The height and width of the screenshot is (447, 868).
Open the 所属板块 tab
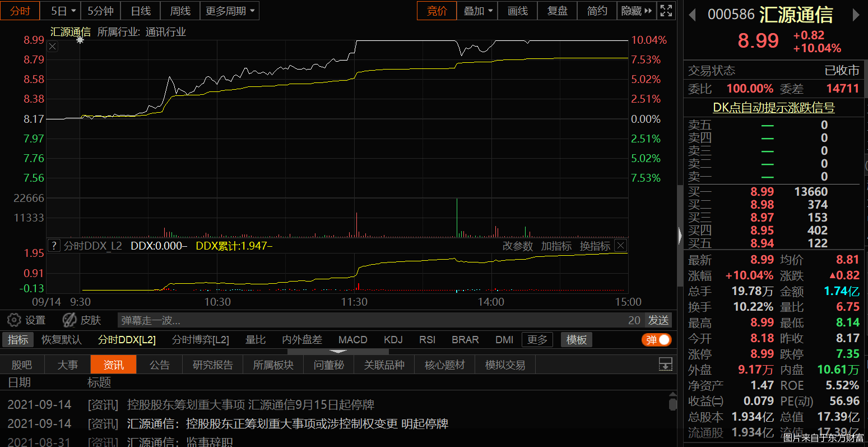pyautogui.click(x=273, y=365)
